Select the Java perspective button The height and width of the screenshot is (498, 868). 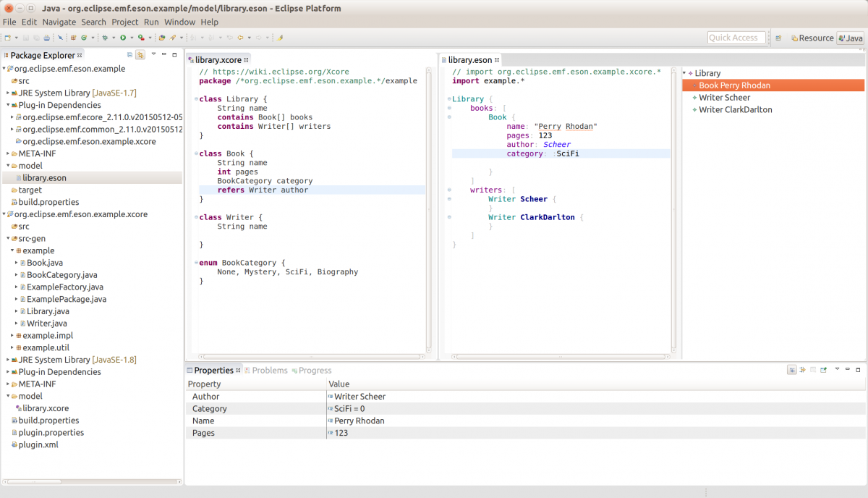tap(850, 38)
